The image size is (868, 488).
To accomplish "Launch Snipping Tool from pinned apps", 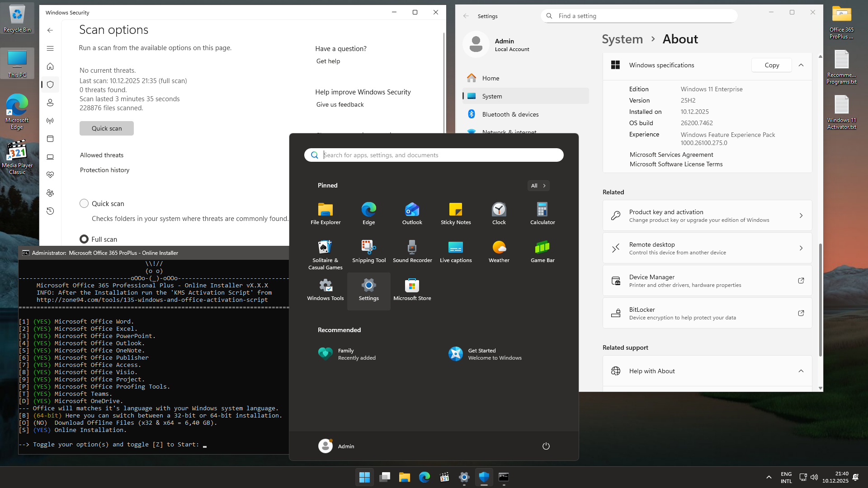I will tap(368, 251).
